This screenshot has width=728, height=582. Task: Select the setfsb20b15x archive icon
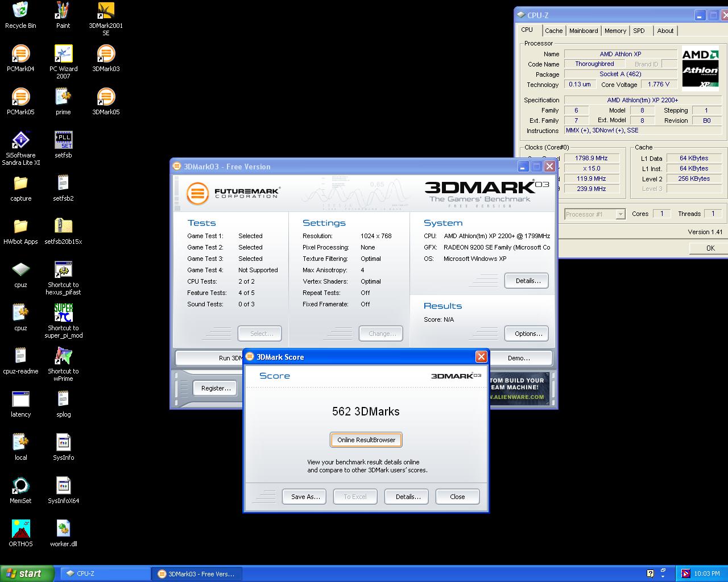tap(63, 231)
